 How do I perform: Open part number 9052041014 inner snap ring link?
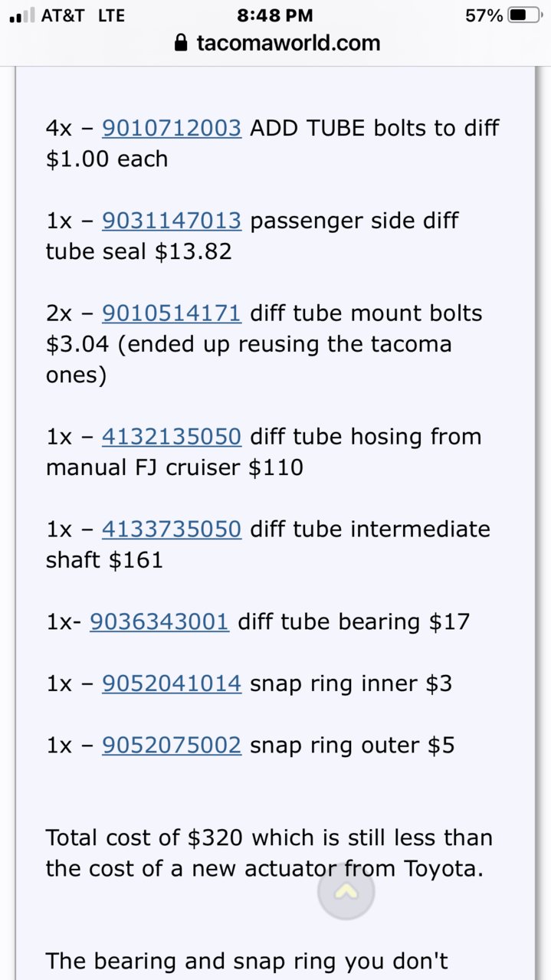[x=172, y=683]
